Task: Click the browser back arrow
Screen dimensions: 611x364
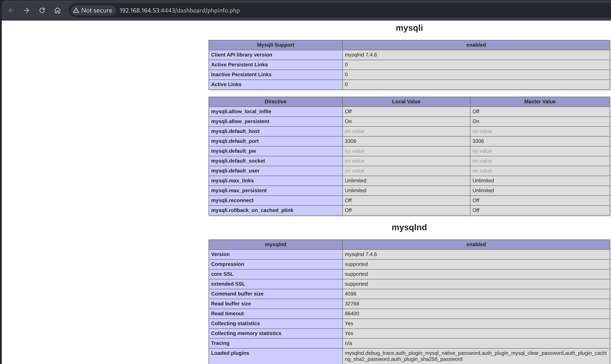Action: pyautogui.click(x=11, y=10)
